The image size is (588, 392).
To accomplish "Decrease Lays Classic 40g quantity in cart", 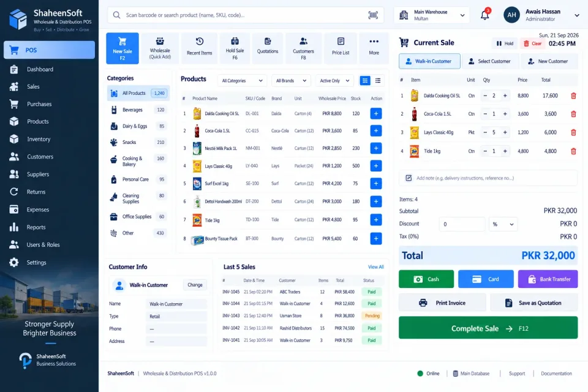I will (485, 132).
